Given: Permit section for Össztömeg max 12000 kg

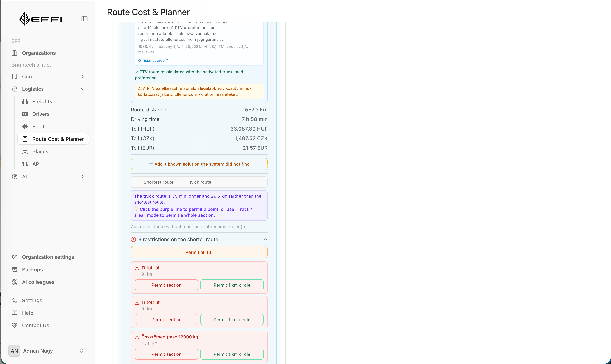Looking at the screenshot, I should tap(167, 354).
